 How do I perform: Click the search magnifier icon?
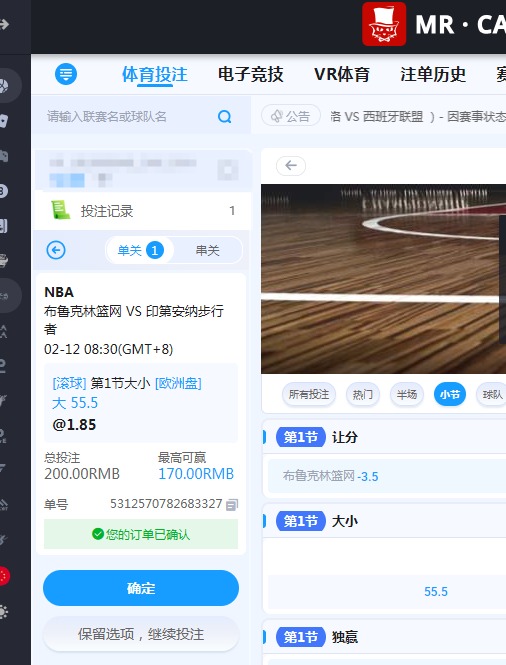(x=224, y=116)
